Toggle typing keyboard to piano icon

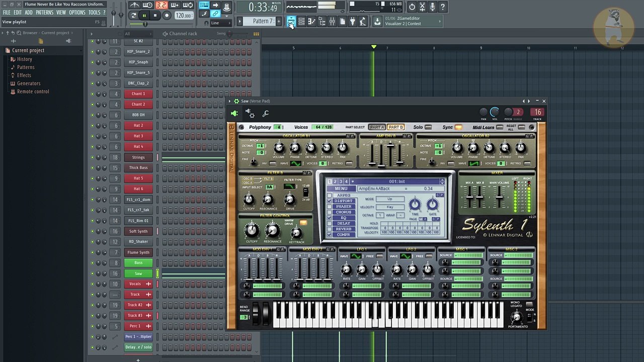[x=204, y=6]
